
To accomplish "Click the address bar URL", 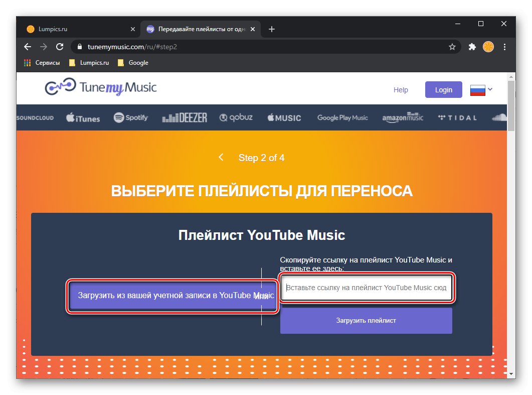I will [132, 47].
